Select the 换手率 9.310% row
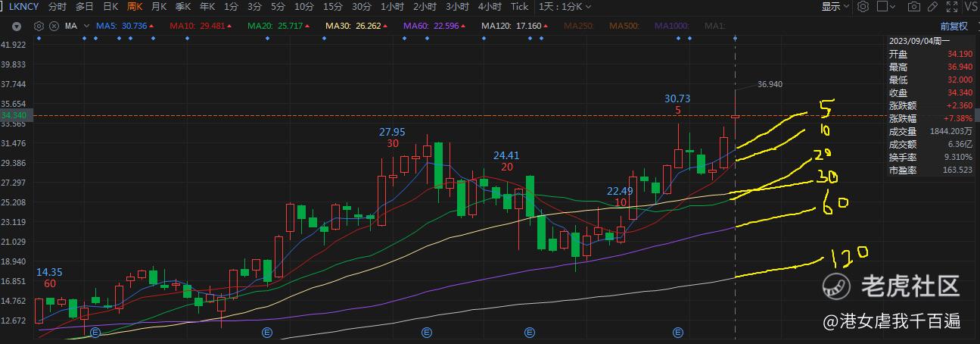The image size is (980, 344). tap(932, 158)
